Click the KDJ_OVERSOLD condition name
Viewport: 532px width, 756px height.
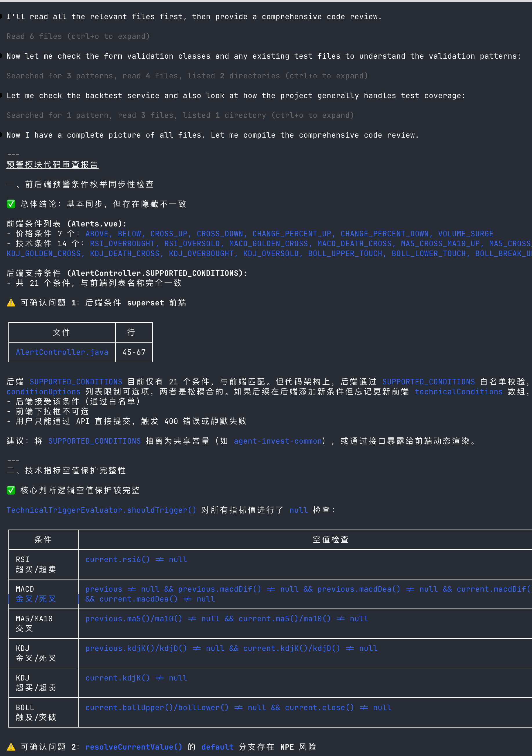(271, 253)
